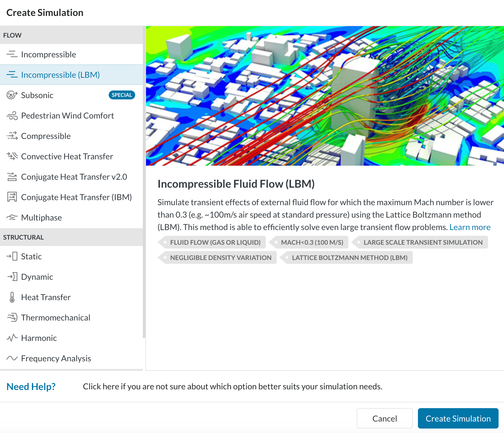Screen dimensions: 504x433
Task: Choose Thermomechanical analysis
Action: click(71, 318)
